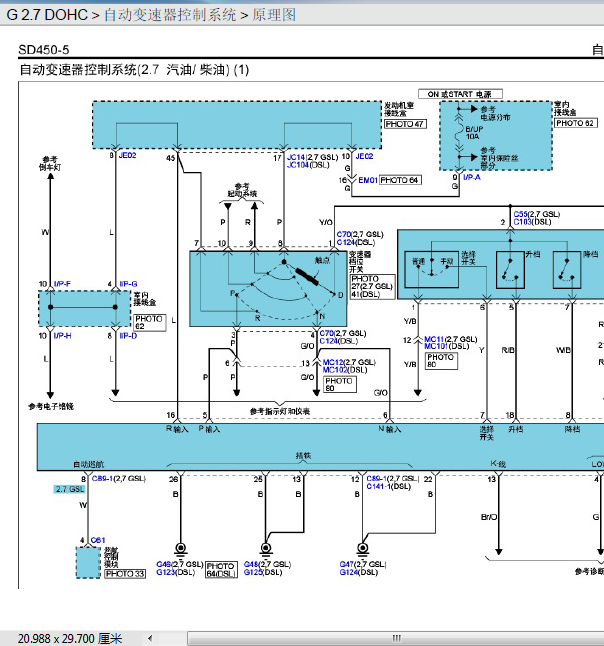The height and width of the screenshot is (646, 604).
Task: Open the C141-1 (DSL) connector link
Action: [x=378, y=486]
